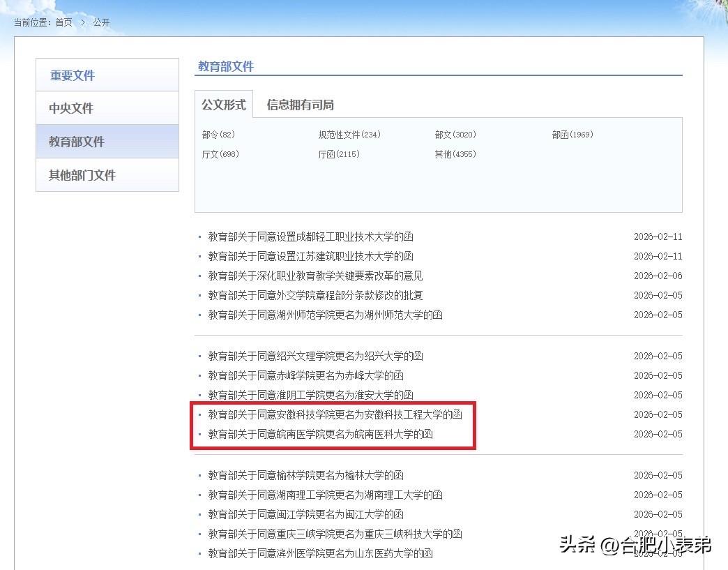Open the 成都轻工职业技术大学 document

click(x=311, y=237)
